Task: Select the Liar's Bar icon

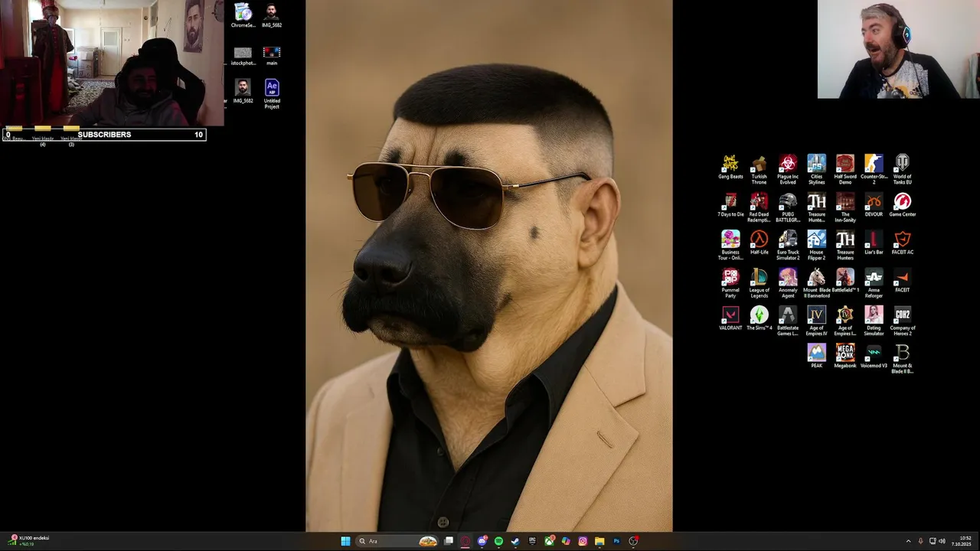Action: coord(874,243)
